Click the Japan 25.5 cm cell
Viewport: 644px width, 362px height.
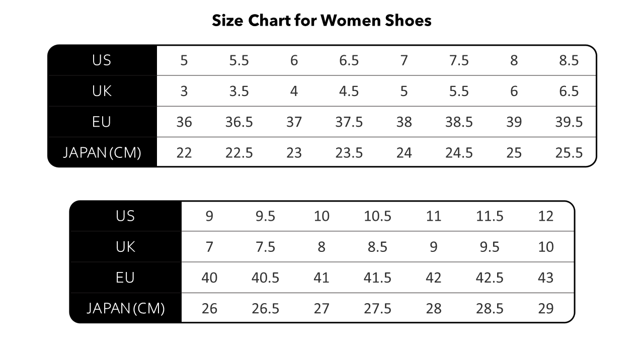pos(569,153)
